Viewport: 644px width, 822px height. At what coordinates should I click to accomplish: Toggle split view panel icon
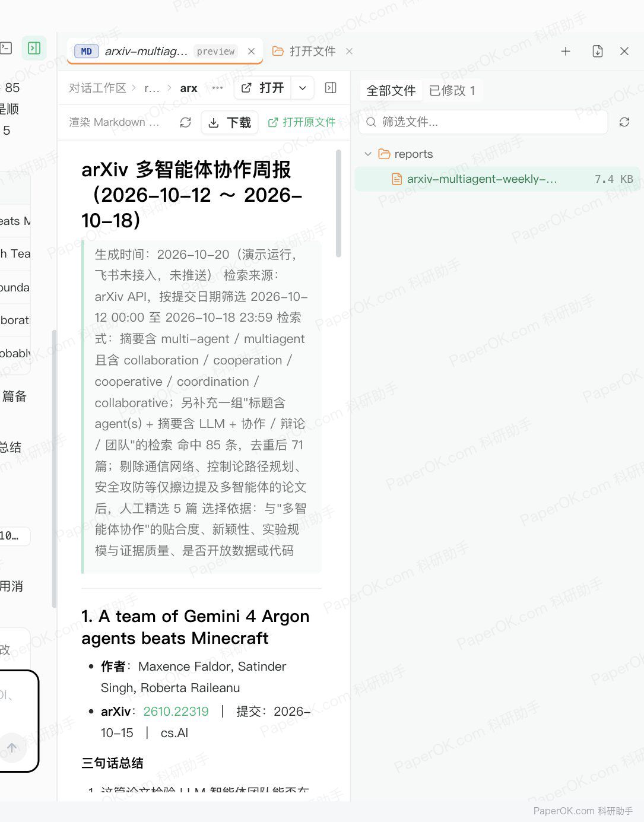(x=331, y=88)
